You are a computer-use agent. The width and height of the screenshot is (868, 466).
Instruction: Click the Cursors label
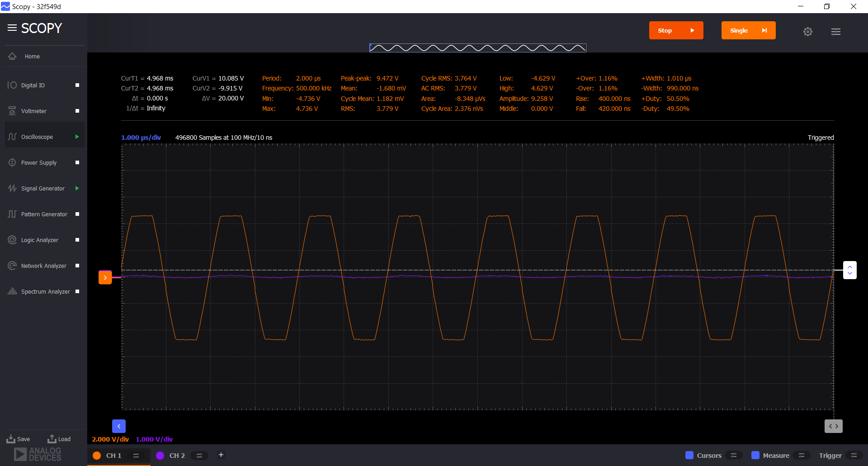709,456
